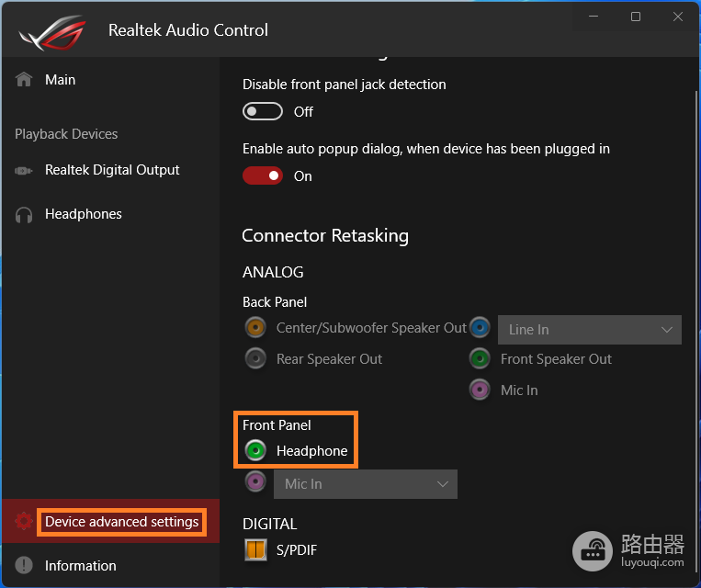Click the Information exclamation icon
Screen dimensions: 701x588
point(24,565)
